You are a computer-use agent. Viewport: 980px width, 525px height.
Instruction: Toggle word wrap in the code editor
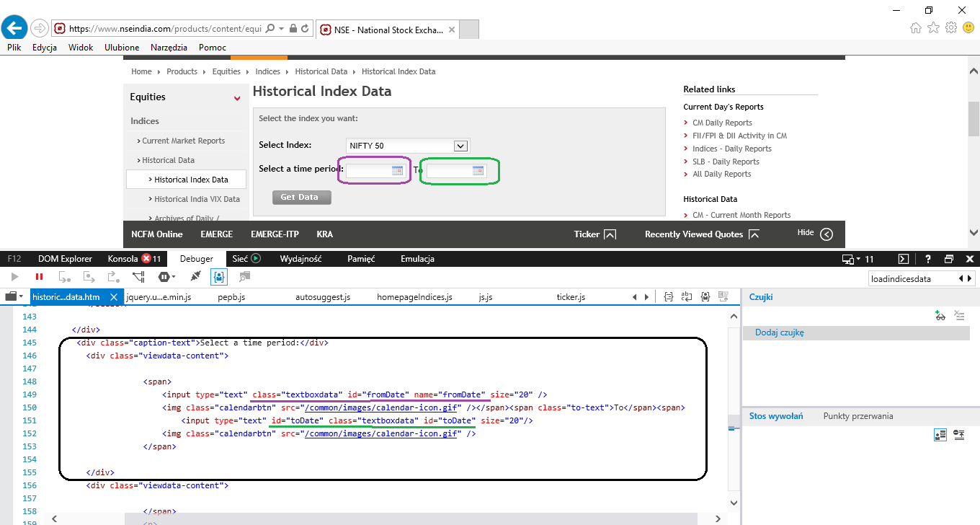[687, 296]
